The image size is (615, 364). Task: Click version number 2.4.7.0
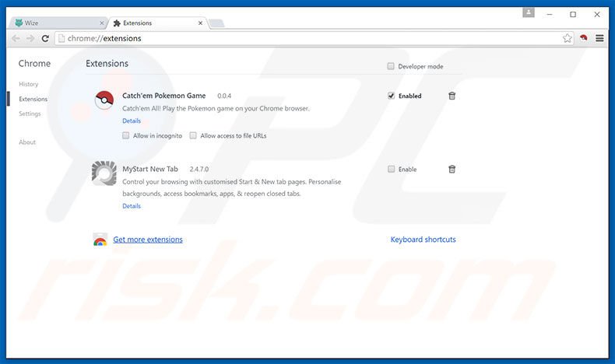pyautogui.click(x=199, y=170)
